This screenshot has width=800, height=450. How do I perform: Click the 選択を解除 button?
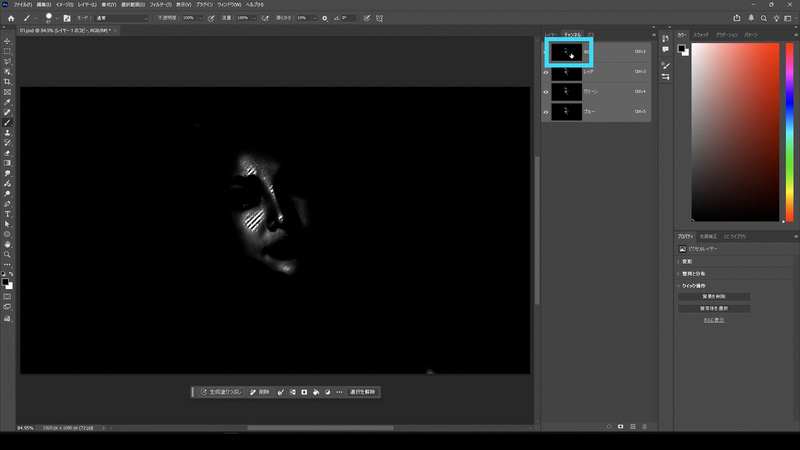tap(363, 392)
